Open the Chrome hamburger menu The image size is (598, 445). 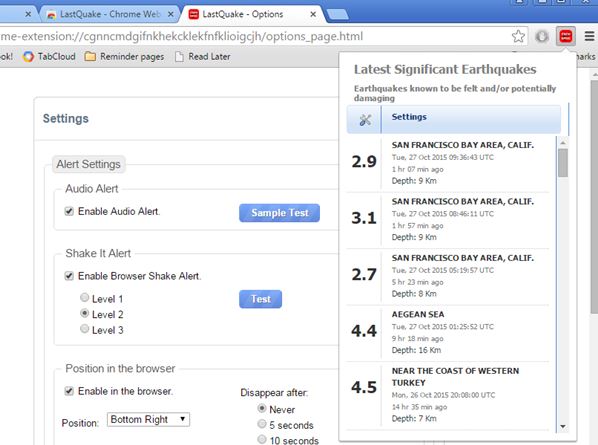coord(589,37)
